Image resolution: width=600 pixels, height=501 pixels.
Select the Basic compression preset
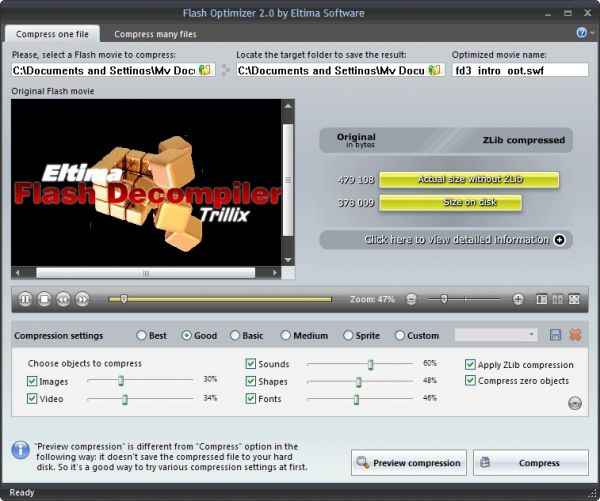[235, 335]
